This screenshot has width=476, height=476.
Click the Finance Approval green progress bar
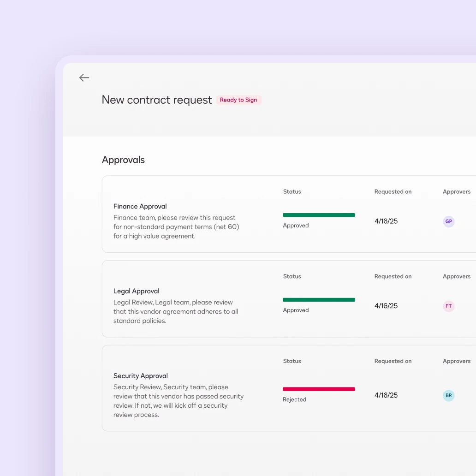(x=319, y=215)
